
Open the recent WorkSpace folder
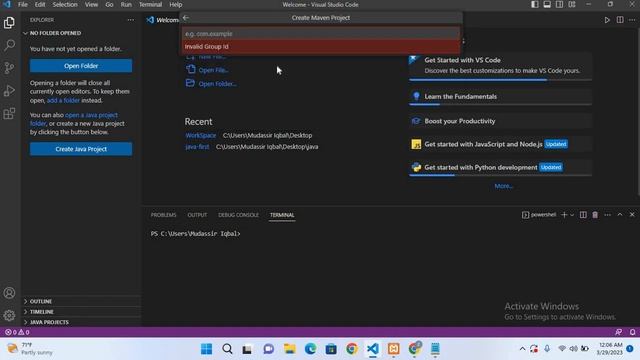(x=200, y=135)
